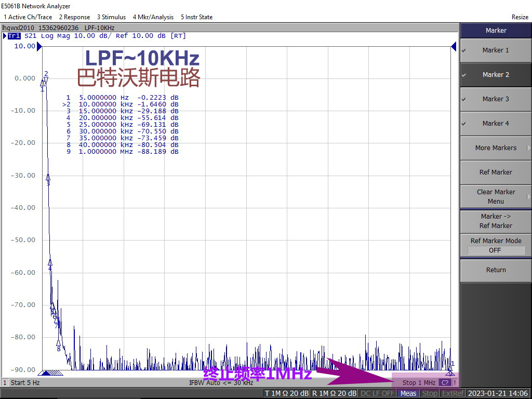Image resolution: width=532 pixels, height=399 pixels.
Task: Click marker 8 triangle near -80 dB
Action: coord(58,342)
